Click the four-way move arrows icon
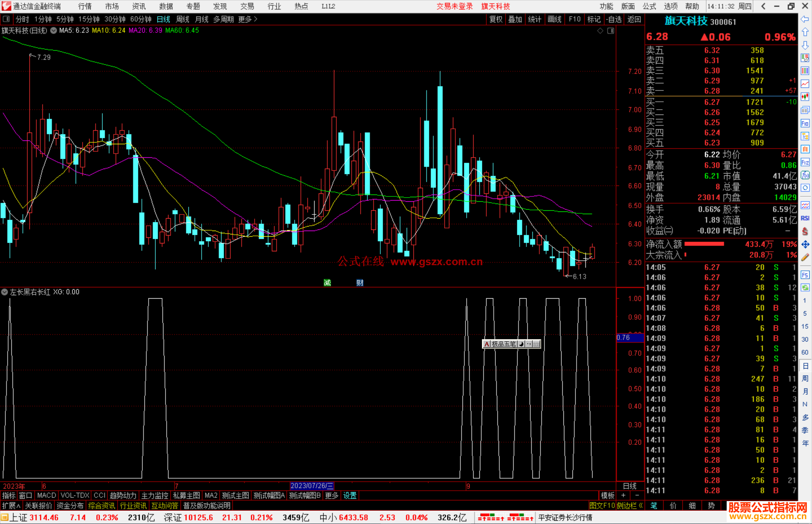 (805, 245)
